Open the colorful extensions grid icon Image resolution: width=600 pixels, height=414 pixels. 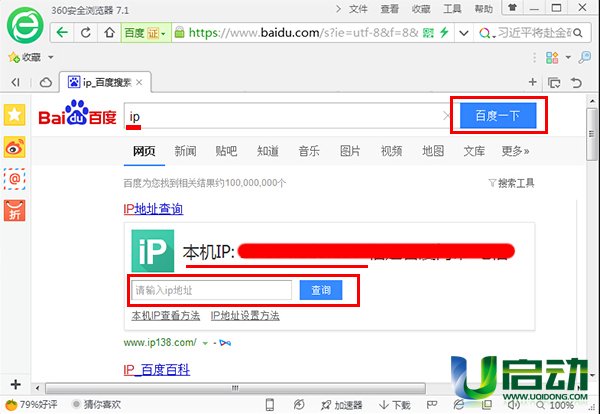click(552, 58)
